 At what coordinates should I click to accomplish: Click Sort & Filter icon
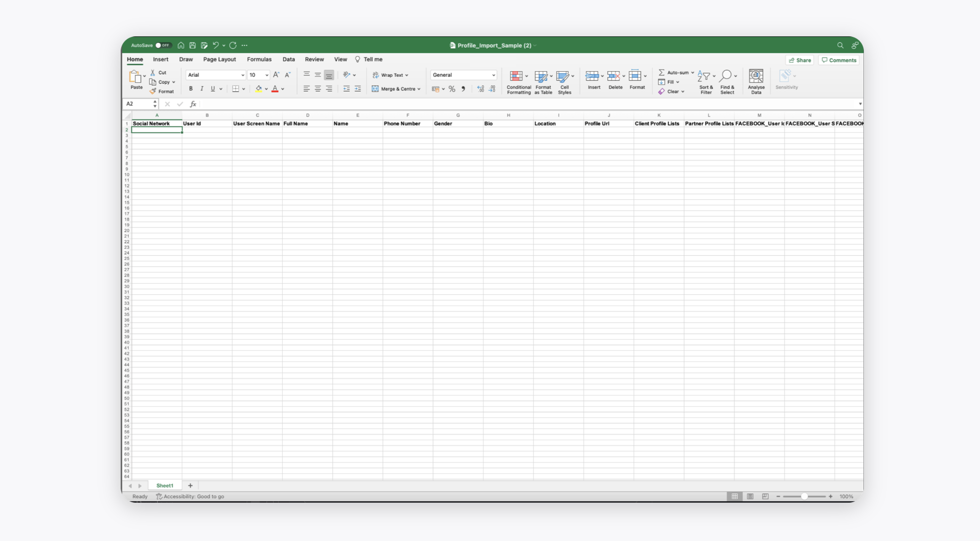(x=704, y=76)
